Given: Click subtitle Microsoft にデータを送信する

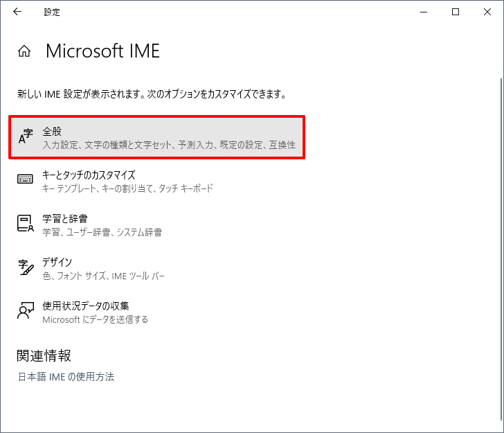Looking at the screenshot, I should tap(95, 319).
